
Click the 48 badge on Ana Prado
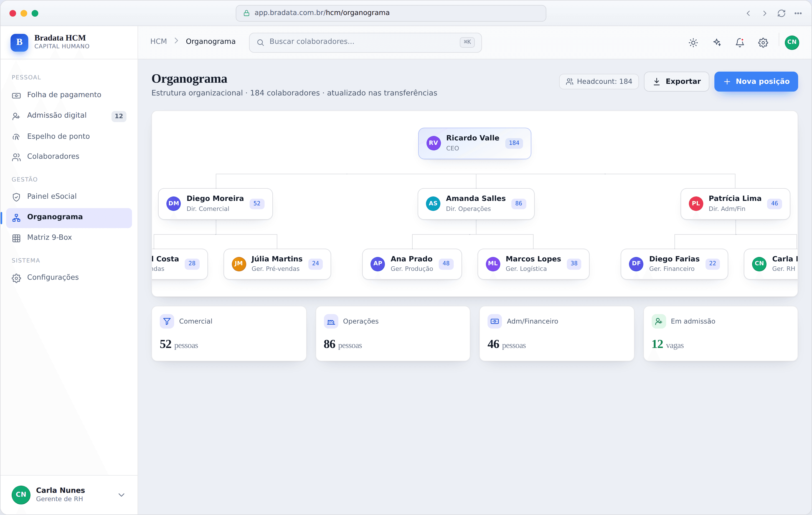click(x=446, y=264)
